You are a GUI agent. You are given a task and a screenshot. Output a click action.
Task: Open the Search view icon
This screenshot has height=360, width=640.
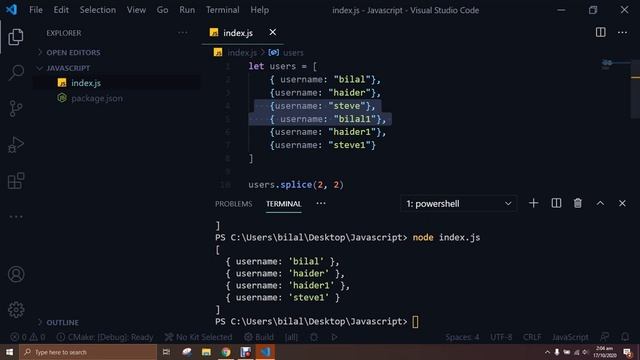point(16,73)
